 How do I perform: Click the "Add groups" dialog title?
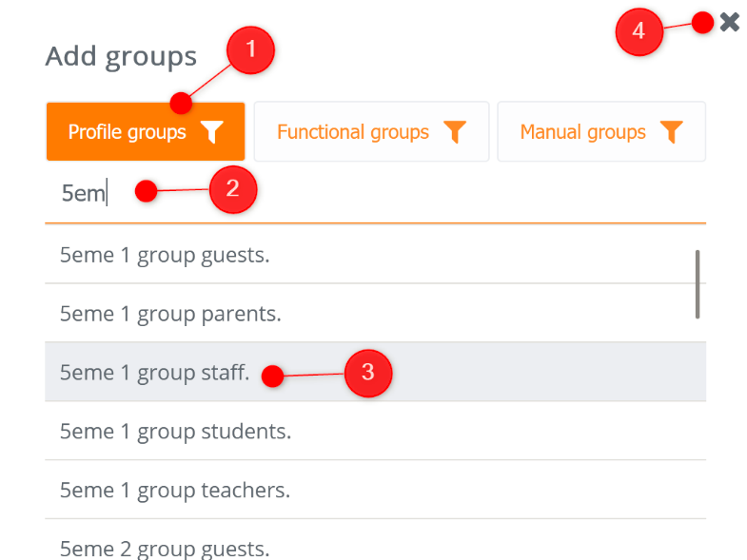coord(121,56)
